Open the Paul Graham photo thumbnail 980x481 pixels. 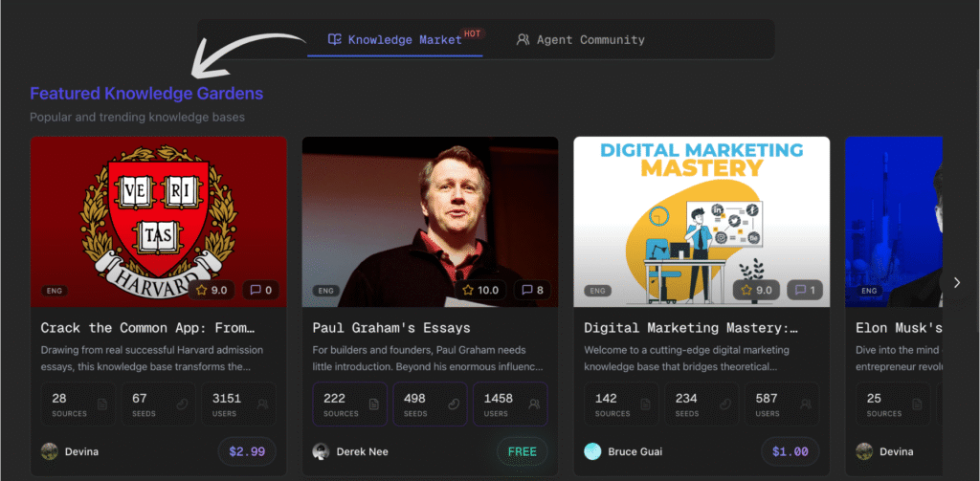[x=430, y=222]
